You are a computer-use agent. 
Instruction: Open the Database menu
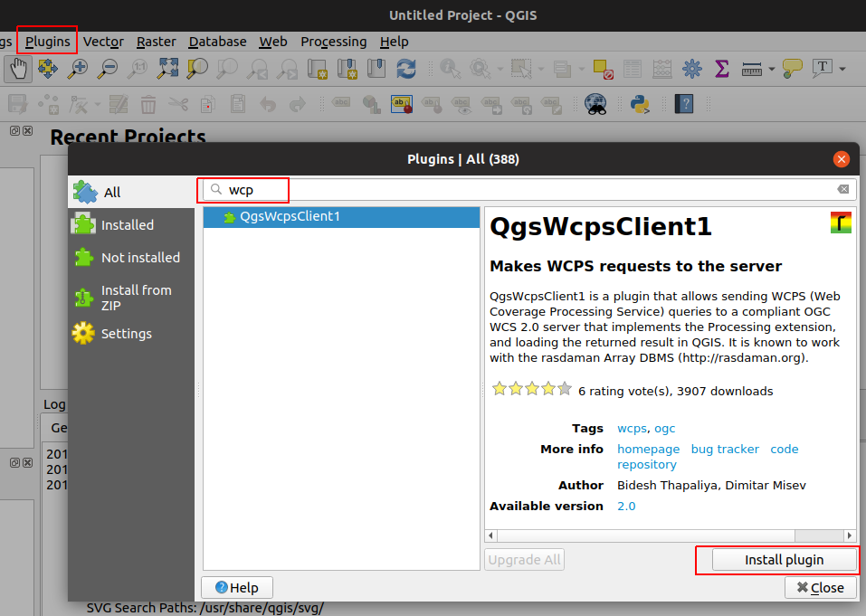point(217,42)
